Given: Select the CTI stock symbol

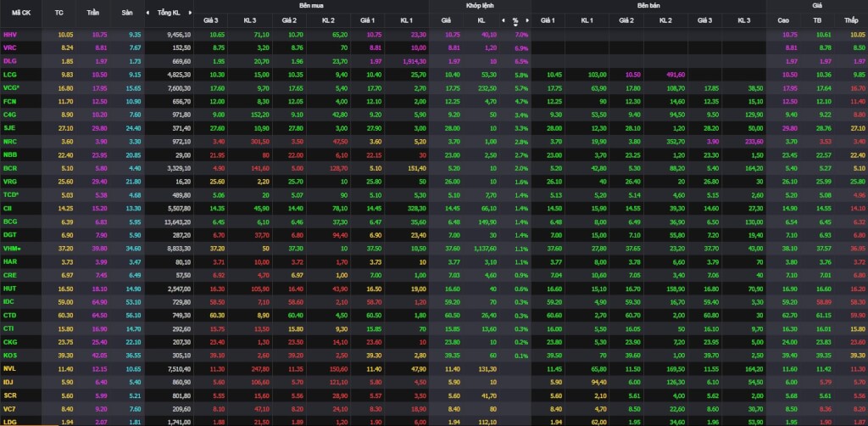Looking at the screenshot, I should point(8,328).
